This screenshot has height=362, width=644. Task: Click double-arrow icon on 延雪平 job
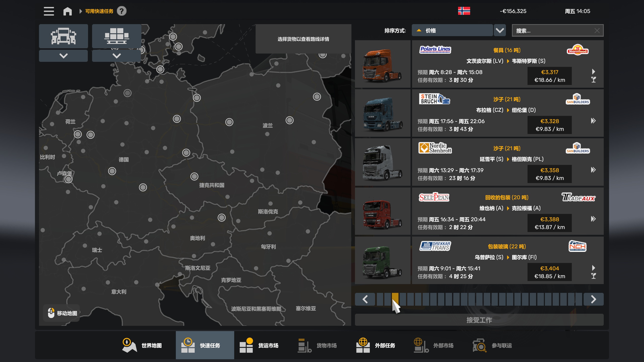[593, 170]
